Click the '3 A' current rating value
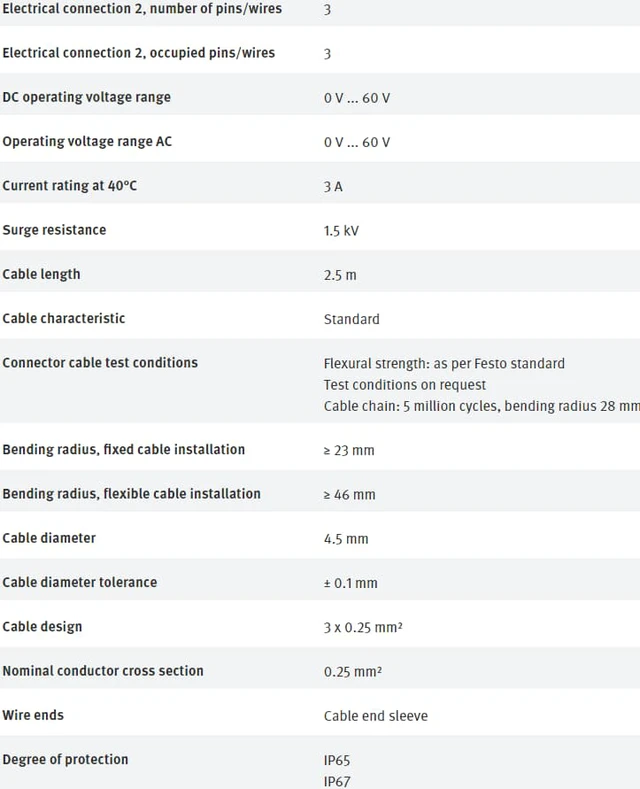Viewport: 640px width, 789px height. point(333,187)
